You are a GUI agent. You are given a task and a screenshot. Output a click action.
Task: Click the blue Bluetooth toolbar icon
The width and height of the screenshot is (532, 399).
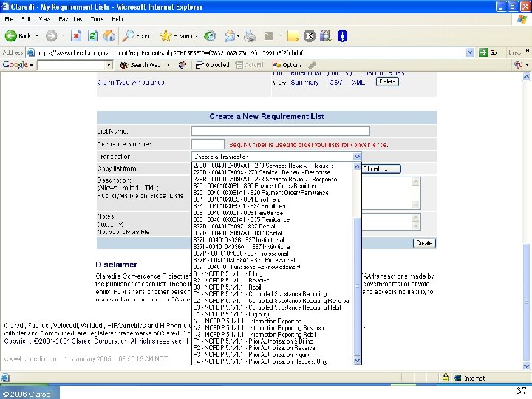point(343,35)
